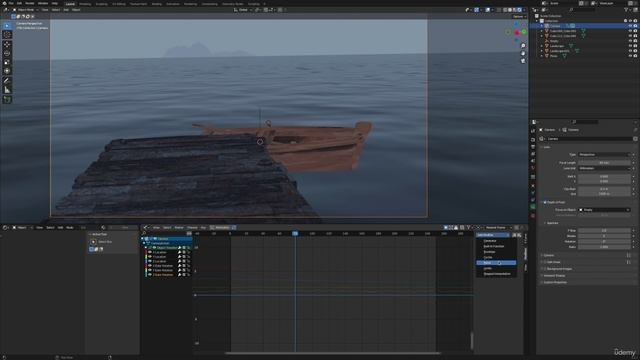
Task: Select the Select Box tool in viewport toolbar
Action: [7, 26]
